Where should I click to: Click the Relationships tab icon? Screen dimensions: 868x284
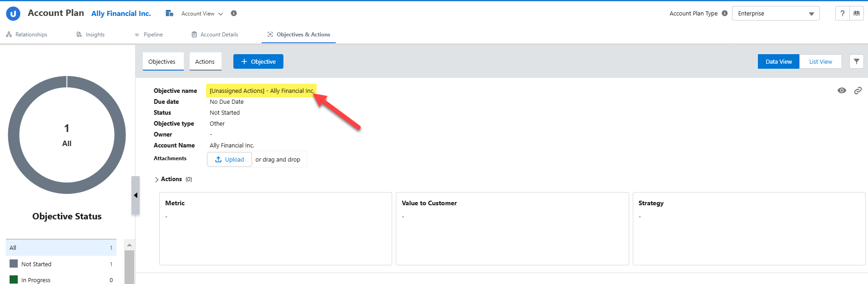click(x=9, y=35)
